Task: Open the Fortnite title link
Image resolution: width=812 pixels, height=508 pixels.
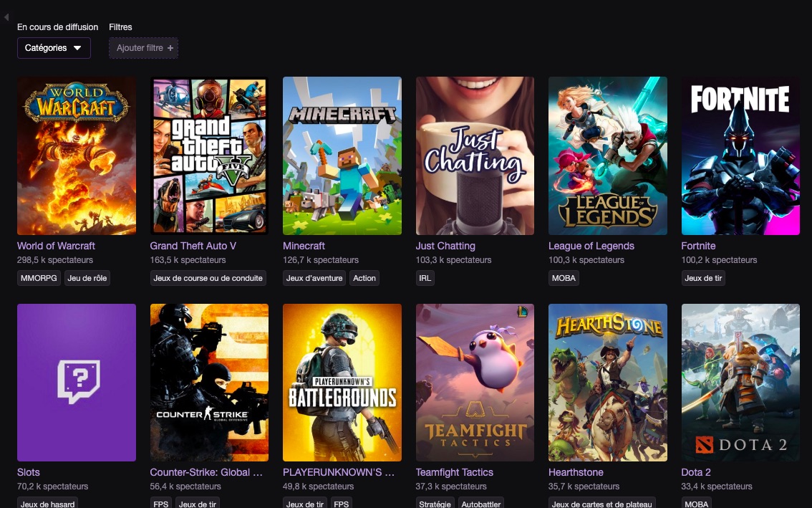Action: click(699, 246)
